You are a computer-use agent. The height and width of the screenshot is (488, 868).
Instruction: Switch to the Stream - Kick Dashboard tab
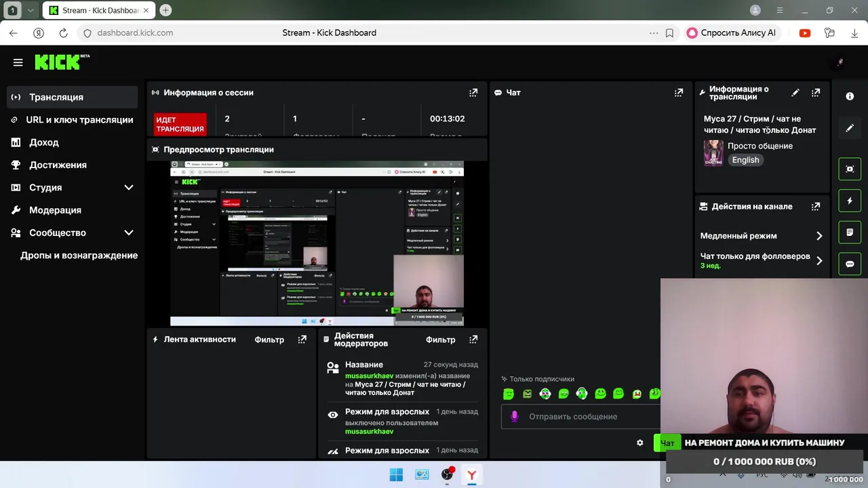pyautogui.click(x=99, y=10)
